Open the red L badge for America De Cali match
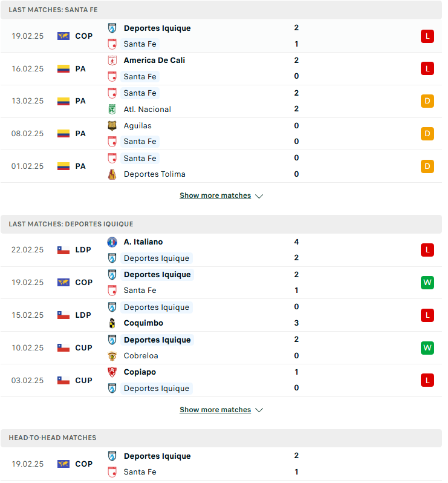This screenshot has width=448, height=483. point(427,68)
